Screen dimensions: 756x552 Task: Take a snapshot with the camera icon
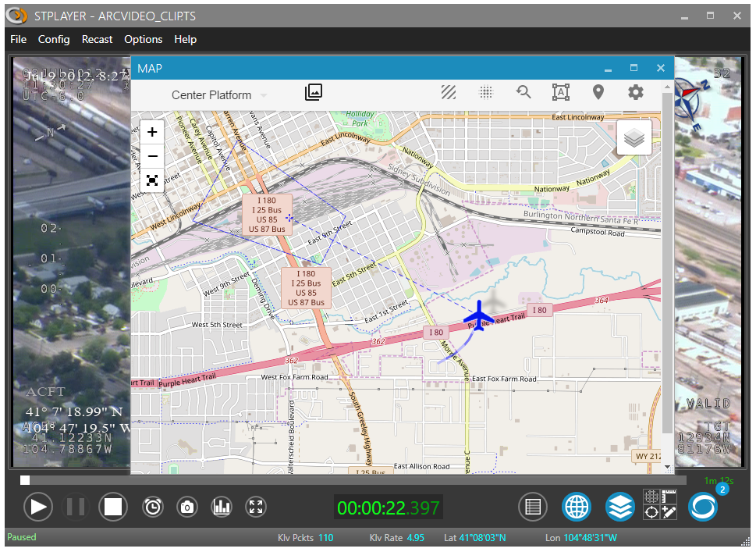pos(187,507)
